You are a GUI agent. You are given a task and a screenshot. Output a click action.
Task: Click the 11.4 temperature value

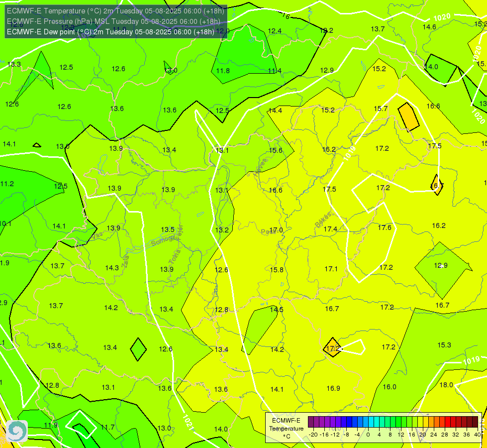[275, 71]
